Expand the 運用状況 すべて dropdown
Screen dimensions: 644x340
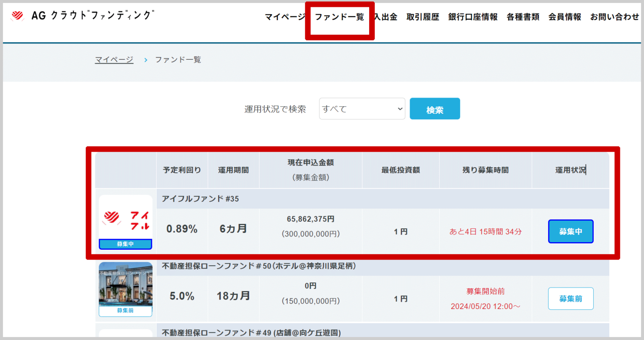(x=362, y=109)
